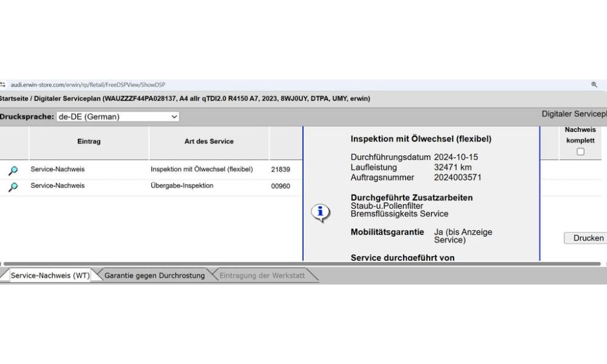
Task: Select the Eintragung der Werkstatt tab
Action: tap(262, 275)
